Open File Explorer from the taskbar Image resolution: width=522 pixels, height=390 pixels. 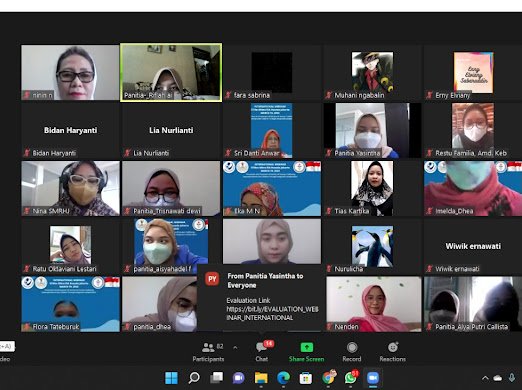261,378
